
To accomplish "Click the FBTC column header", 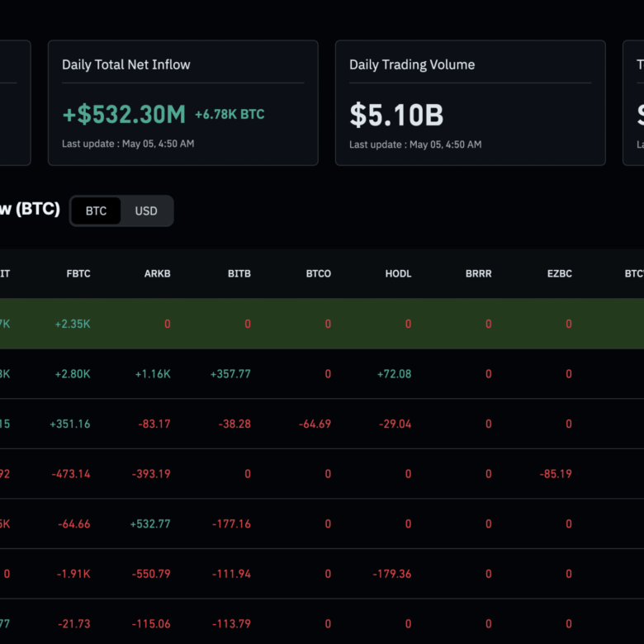I will (78, 273).
